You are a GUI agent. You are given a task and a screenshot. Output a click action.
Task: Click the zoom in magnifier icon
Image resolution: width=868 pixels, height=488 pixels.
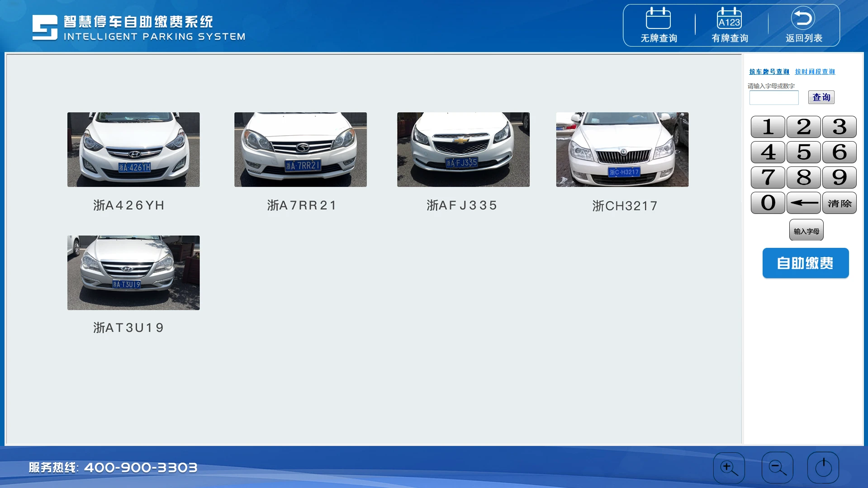[729, 467]
